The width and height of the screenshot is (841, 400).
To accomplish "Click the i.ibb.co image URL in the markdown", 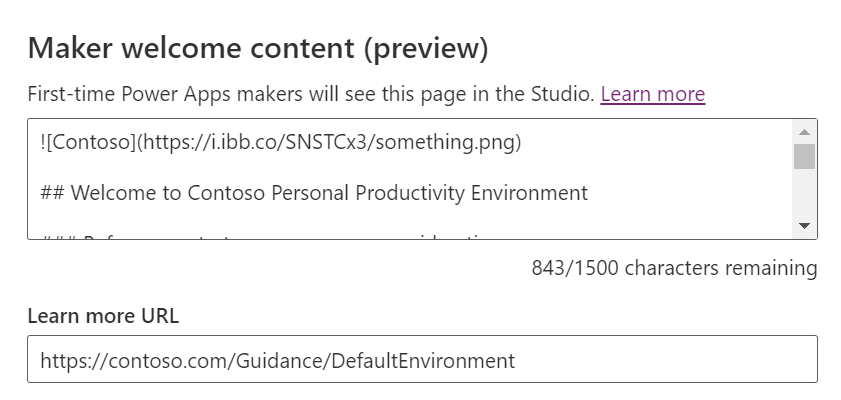I will (330, 143).
